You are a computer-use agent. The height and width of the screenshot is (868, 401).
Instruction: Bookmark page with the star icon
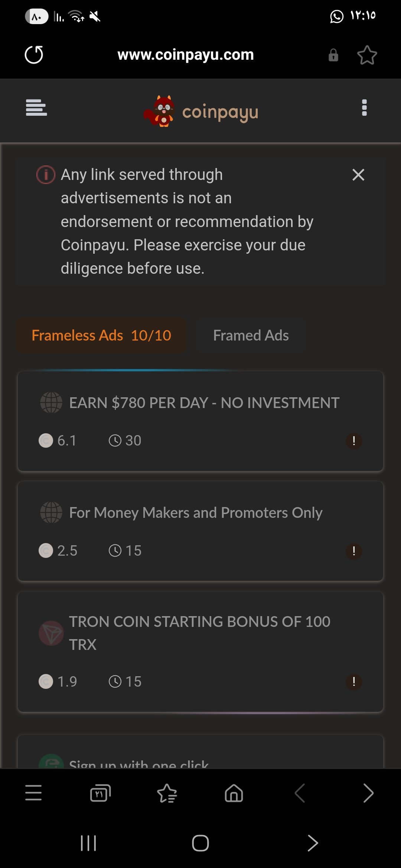tap(367, 55)
